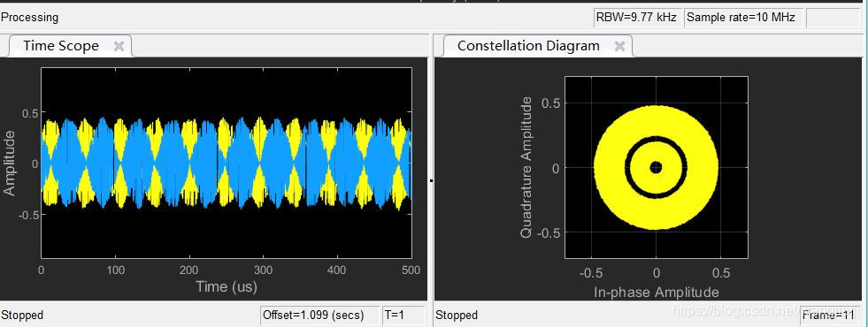Close the Constellation Diagram tab

[x=619, y=47]
